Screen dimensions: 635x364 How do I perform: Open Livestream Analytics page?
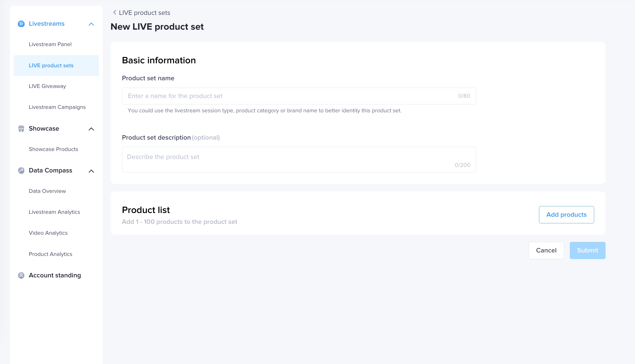point(54,212)
